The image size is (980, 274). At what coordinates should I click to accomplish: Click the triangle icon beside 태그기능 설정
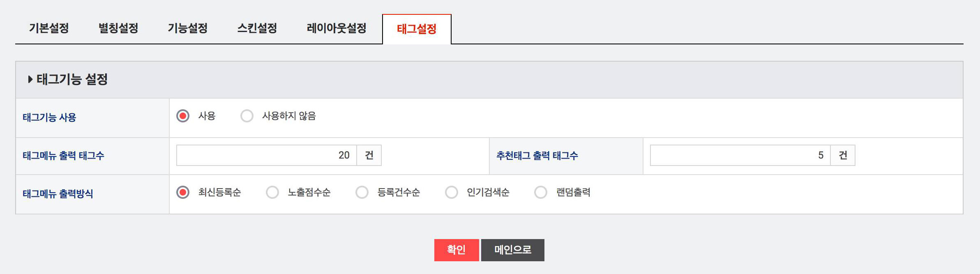coord(30,79)
